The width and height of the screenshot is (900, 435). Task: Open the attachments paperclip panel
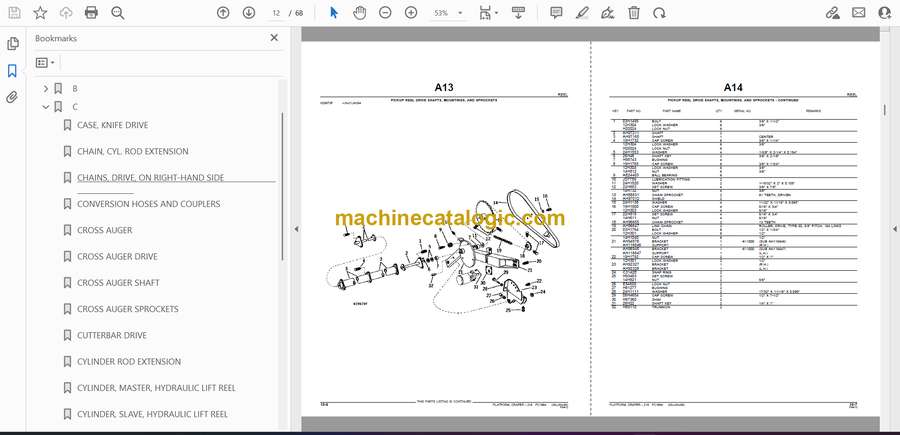(13, 97)
